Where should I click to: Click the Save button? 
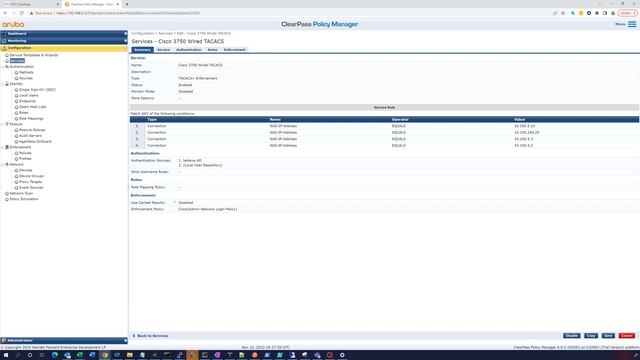pyautogui.click(x=608, y=336)
